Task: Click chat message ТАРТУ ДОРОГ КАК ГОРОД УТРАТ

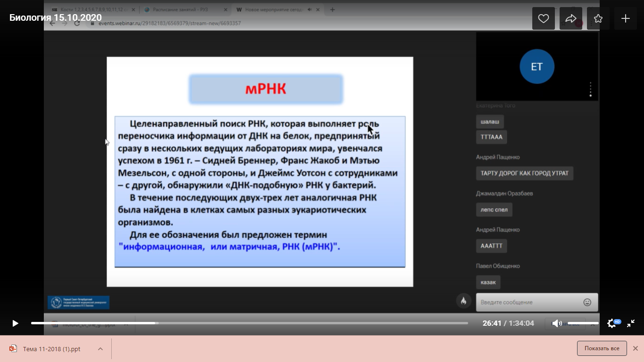Action: pos(525,173)
